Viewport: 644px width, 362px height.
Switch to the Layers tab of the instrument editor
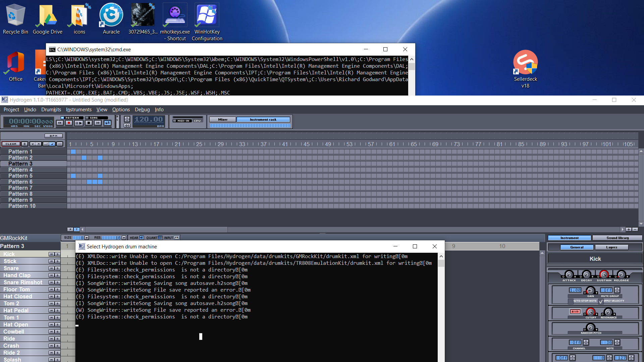[x=611, y=247]
